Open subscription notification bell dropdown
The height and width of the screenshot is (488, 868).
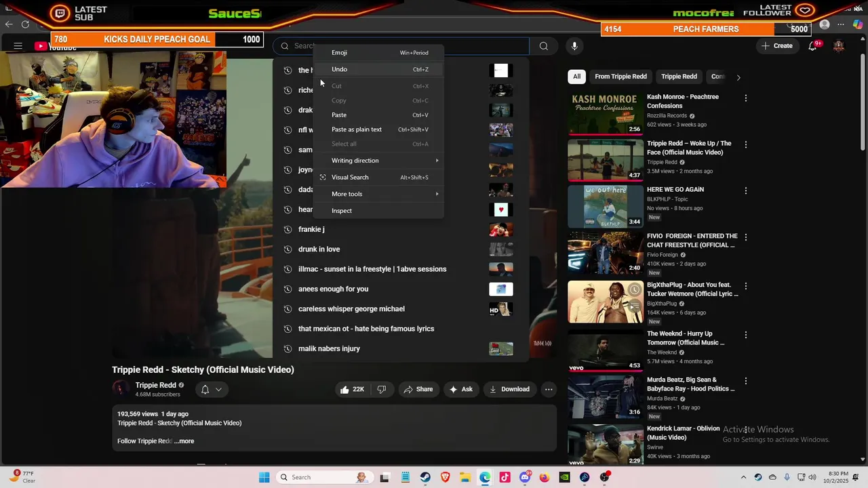point(212,390)
